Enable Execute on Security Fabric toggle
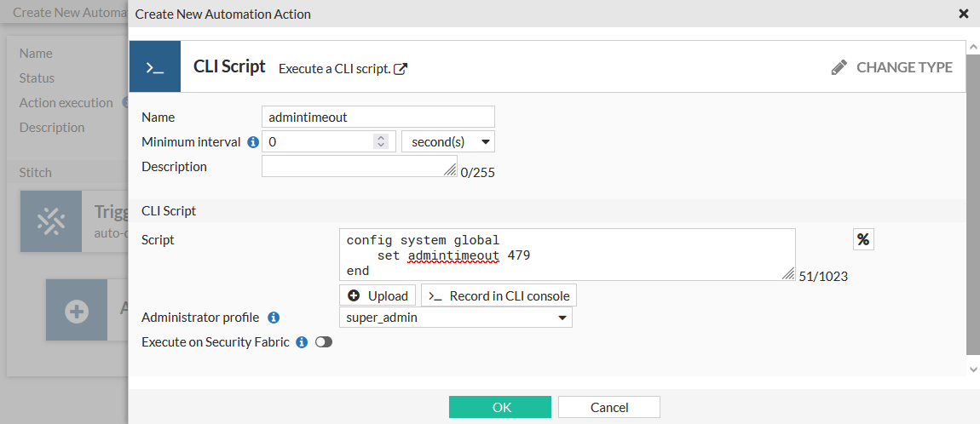This screenshot has height=424, width=980. (x=324, y=342)
